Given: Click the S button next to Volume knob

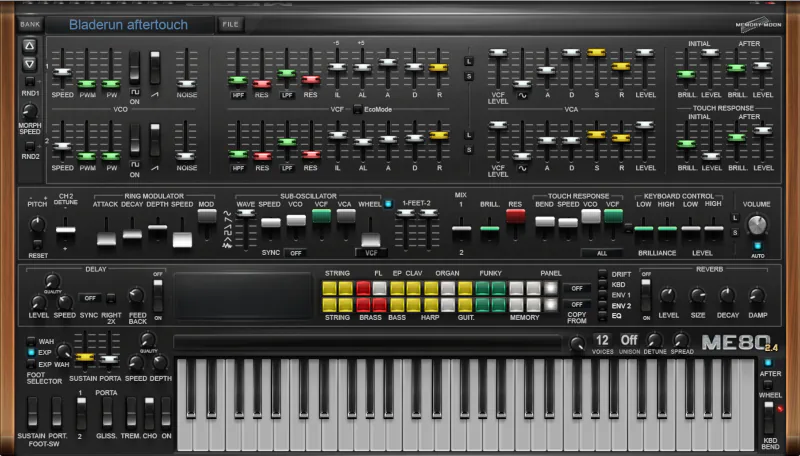Looking at the screenshot, I should (735, 233).
